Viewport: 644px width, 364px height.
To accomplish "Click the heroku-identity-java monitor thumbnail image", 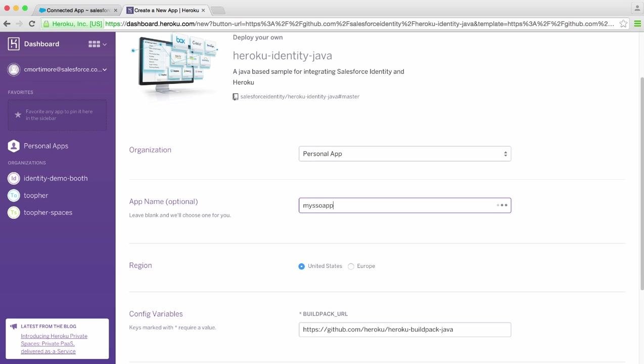I will pos(174,67).
